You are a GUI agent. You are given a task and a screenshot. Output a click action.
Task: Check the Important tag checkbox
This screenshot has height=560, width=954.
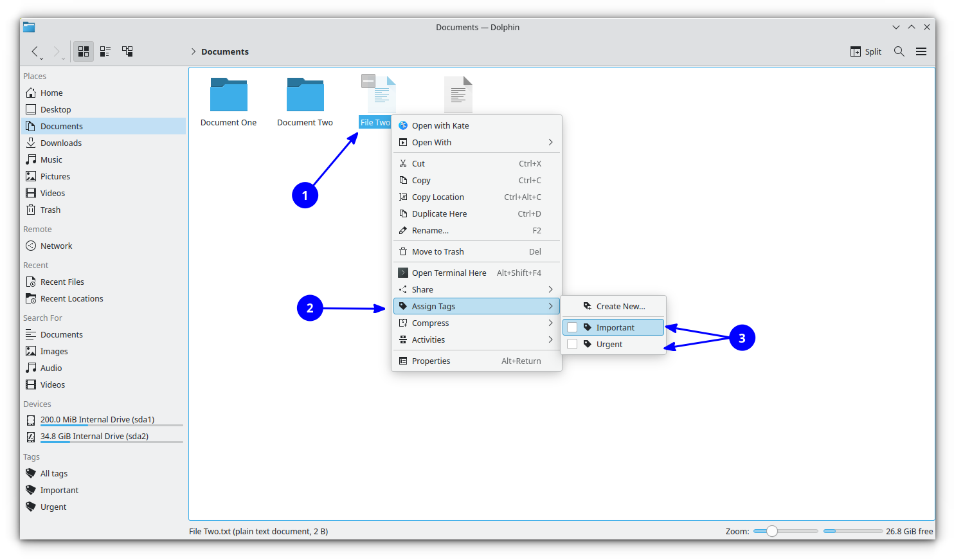click(571, 327)
